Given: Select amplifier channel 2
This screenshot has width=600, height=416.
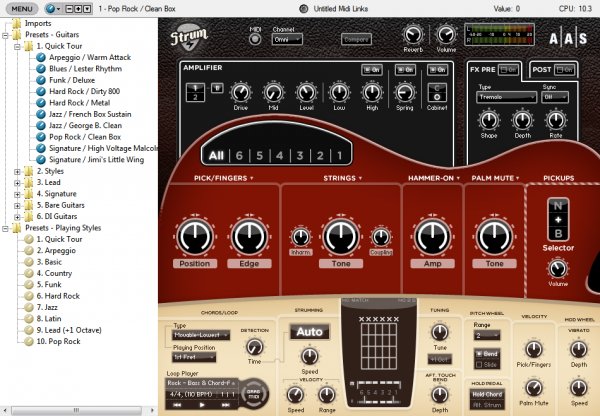Looking at the screenshot, I should click(195, 97).
